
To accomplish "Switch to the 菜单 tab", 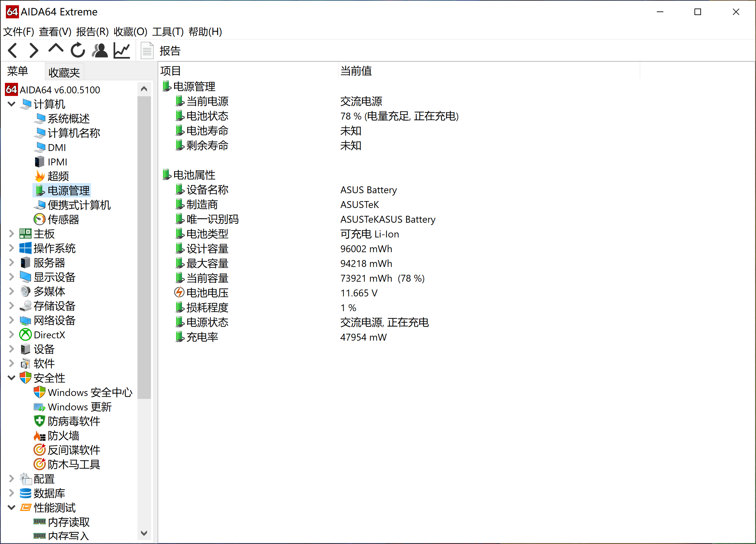I will point(18,71).
